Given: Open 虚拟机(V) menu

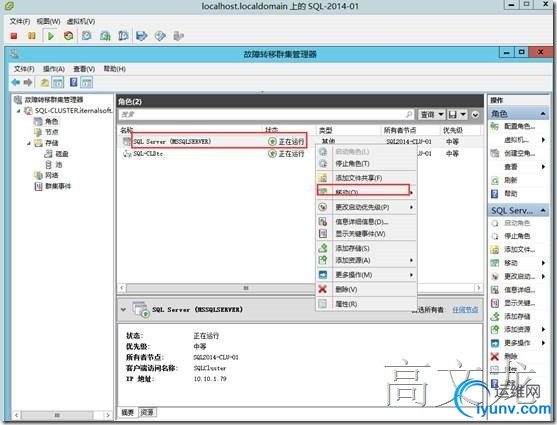Looking at the screenshot, I should (x=81, y=21).
